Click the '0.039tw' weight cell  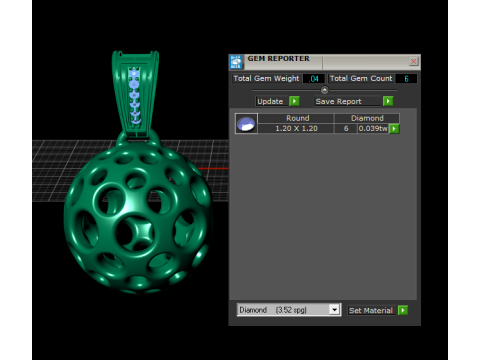point(373,129)
